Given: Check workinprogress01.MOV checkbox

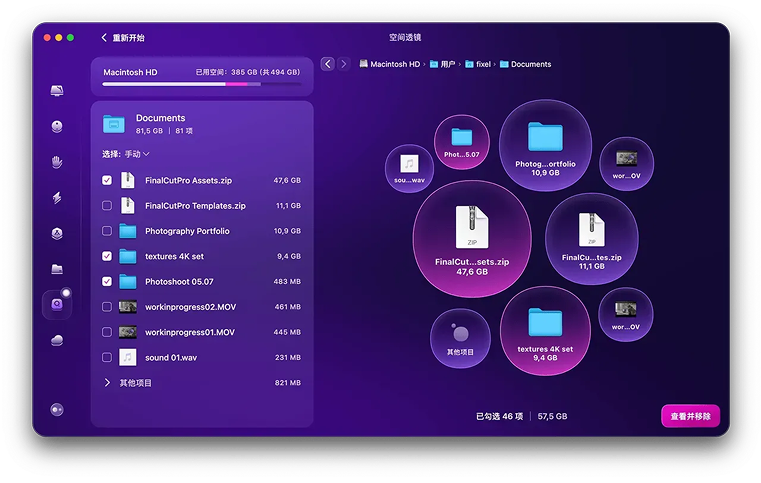Looking at the screenshot, I should (107, 332).
